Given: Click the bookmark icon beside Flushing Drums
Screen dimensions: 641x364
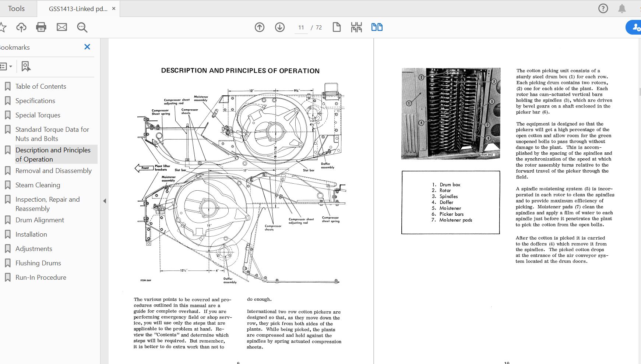Looking at the screenshot, I should click(x=7, y=263).
